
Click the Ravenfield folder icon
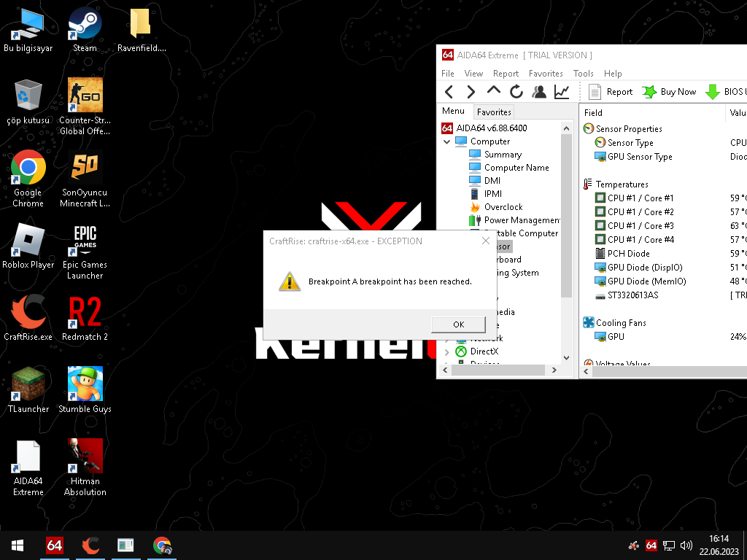(142, 30)
